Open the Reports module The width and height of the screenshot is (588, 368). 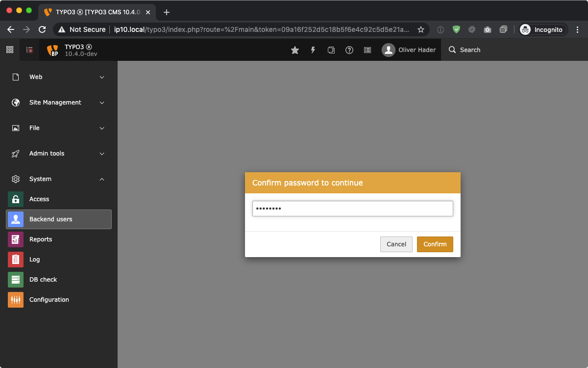pos(41,239)
